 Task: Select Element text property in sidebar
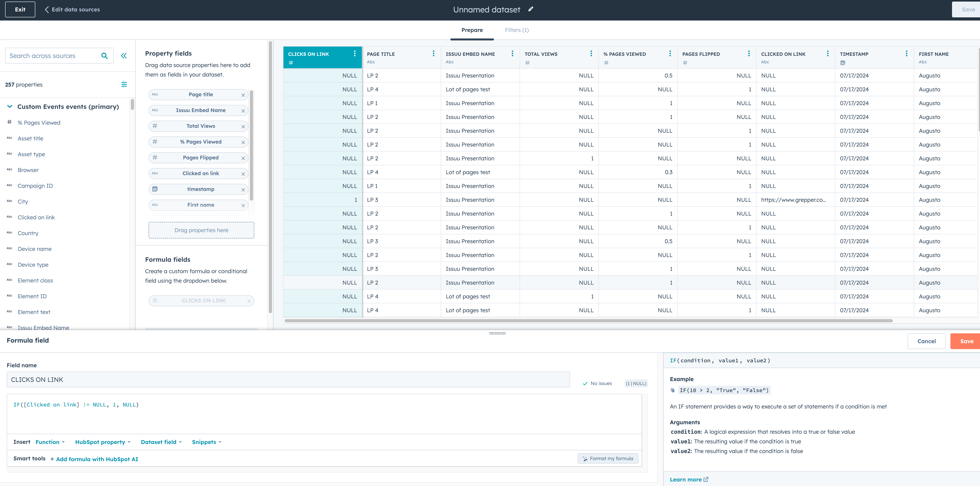pyautogui.click(x=34, y=312)
